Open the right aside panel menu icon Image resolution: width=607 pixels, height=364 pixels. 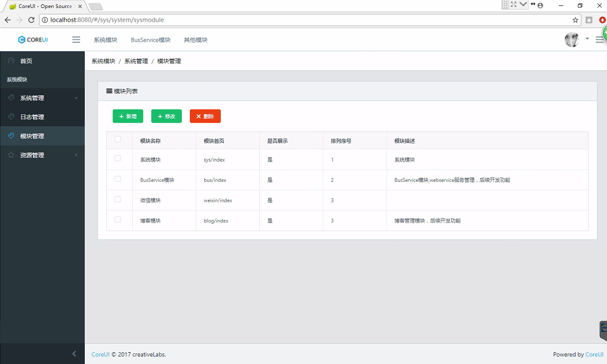click(x=599, y=40)
